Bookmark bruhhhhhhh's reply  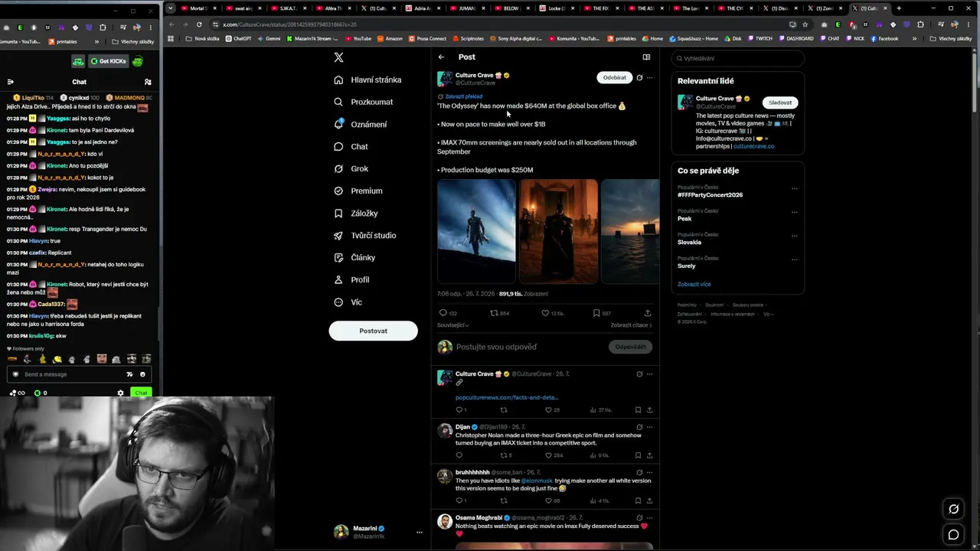[638, 501]
